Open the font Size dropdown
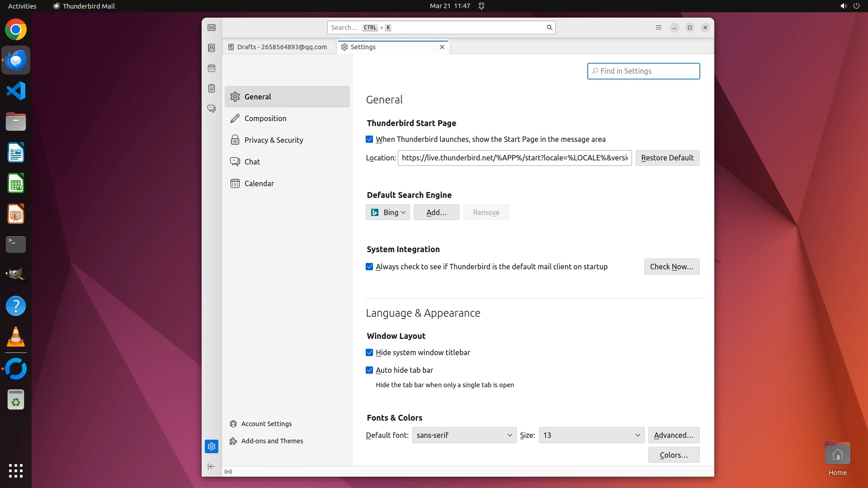The image size is (868, 488). 591,435
